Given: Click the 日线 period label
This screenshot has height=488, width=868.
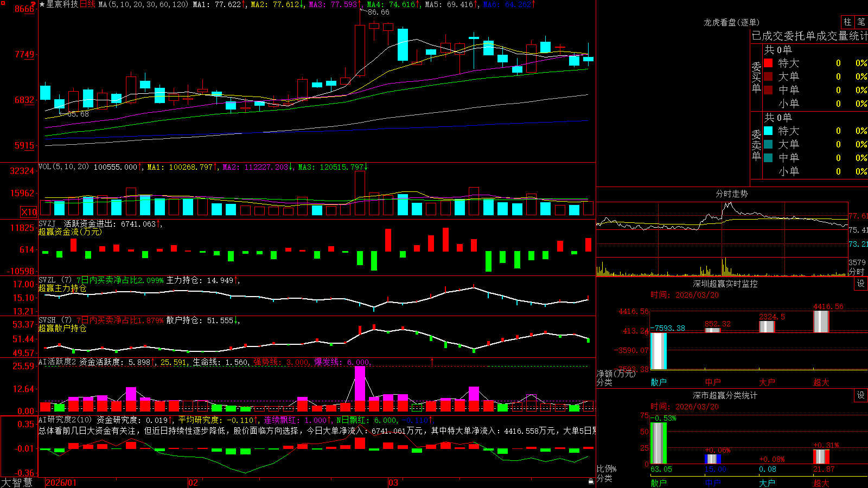Looking at the screenshot, I should point(87,4).
